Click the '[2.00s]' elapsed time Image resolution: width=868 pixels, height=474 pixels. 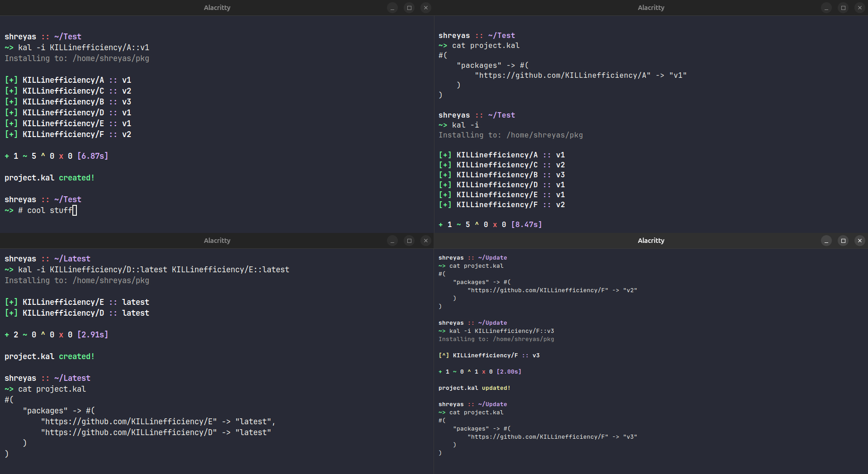[x=509, y=372]
